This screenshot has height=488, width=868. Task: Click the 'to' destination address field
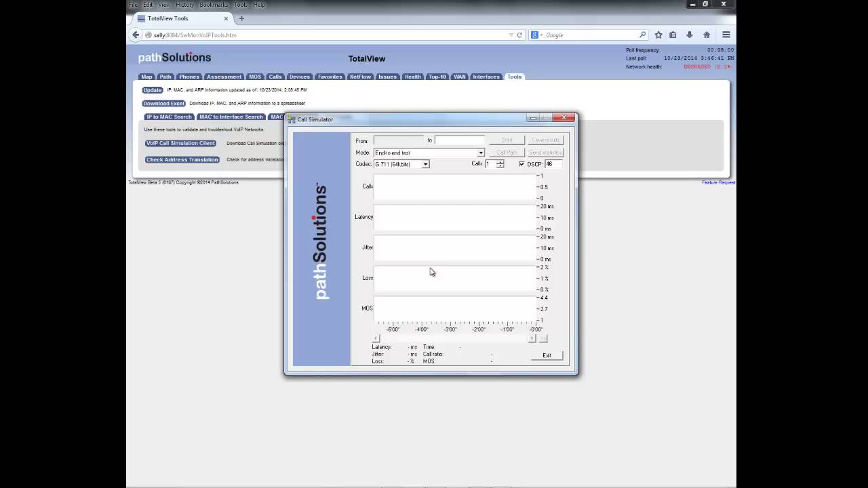[x=460, y=140]
